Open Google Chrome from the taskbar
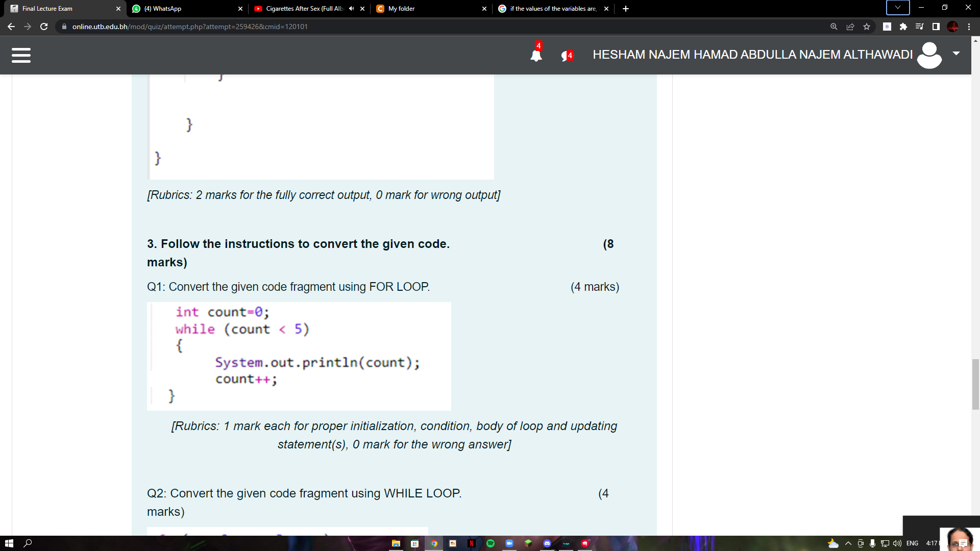Screen dimensions: 980x551 point(434,544)
